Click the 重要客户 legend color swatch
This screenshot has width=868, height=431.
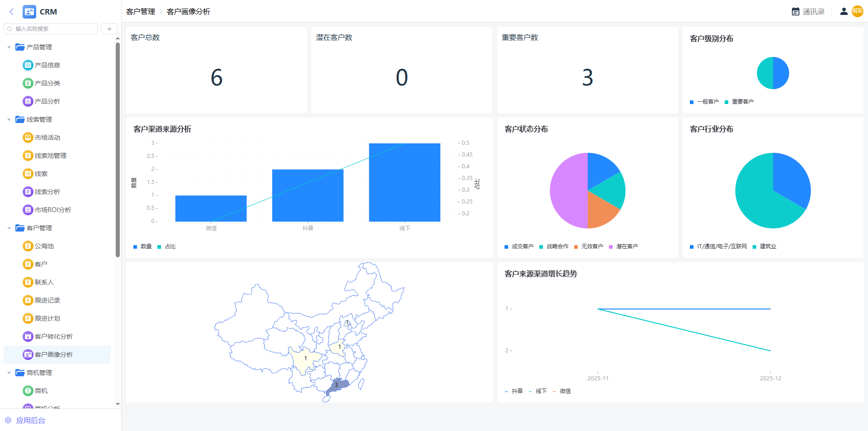click(x=726, y=102)
